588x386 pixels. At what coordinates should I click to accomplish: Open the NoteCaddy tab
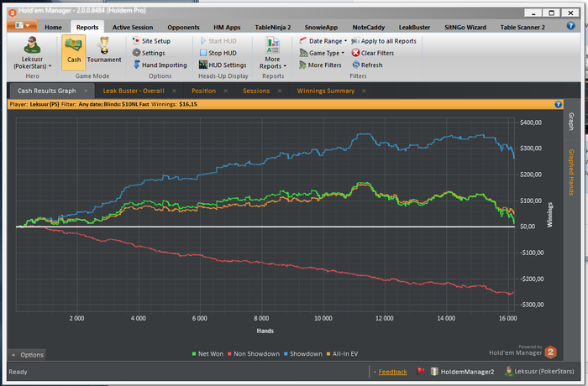click(x=368, y=27)
